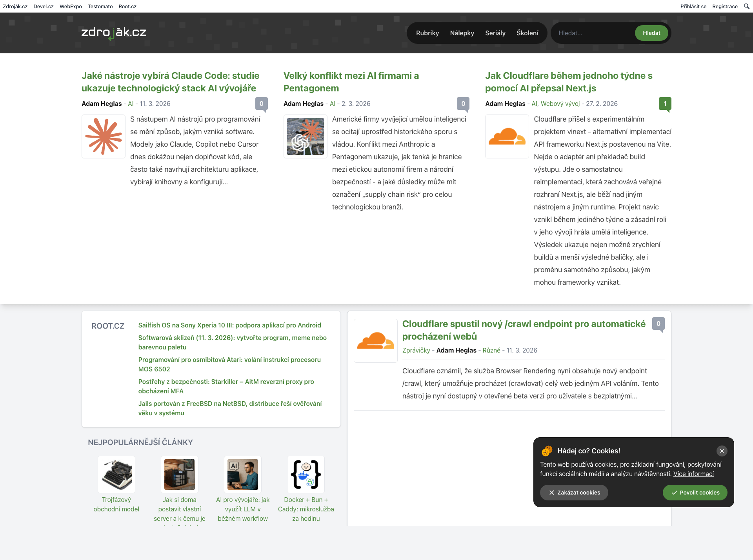753x560 pixels.
Task: Click the OpenAI logo thumbnail
Action: click(x=305, y=136)
